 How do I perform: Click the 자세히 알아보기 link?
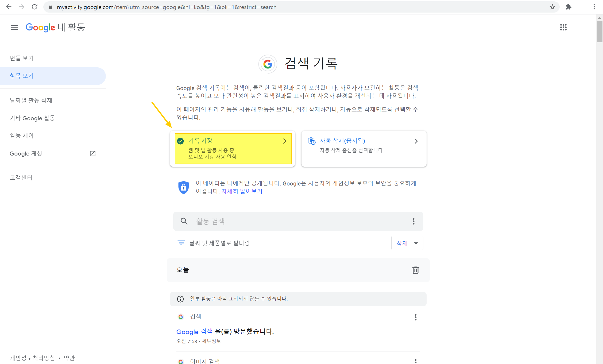(x=242, y=191)
